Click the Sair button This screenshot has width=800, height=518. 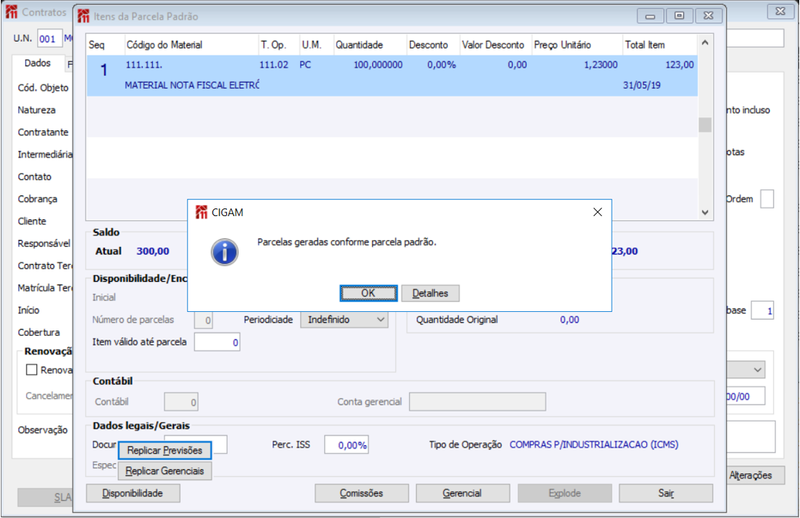(666, 493)
